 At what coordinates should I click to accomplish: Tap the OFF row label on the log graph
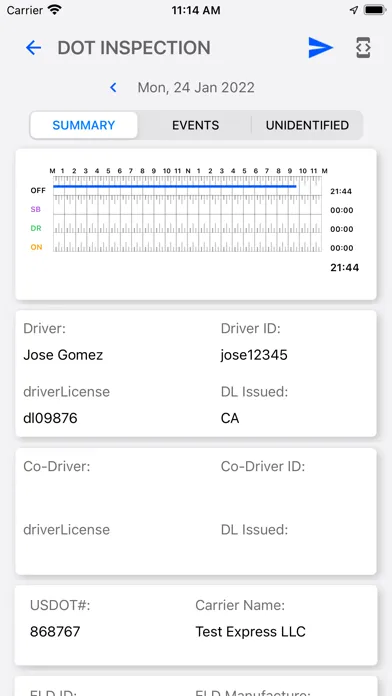(x=38, y=190)
